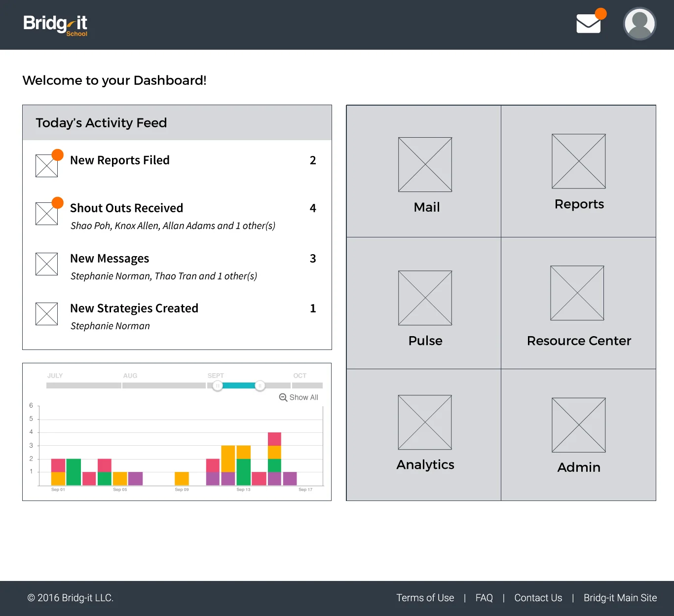Click the Bridg-it School logo
674x616 pixels.
[x=55, y=25]
